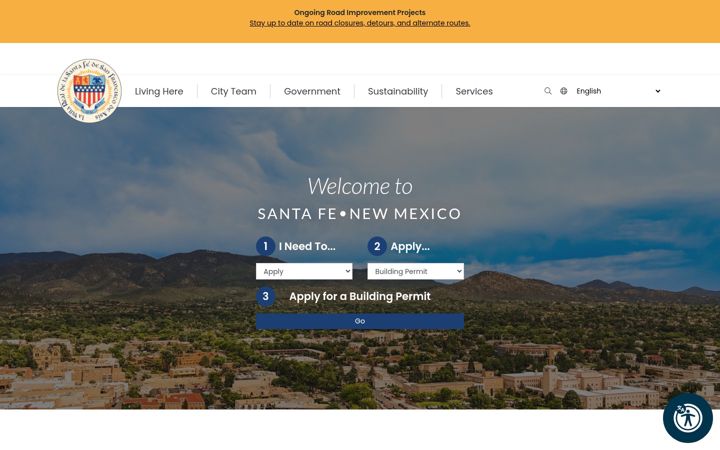Open the Living Here menu

159,91
